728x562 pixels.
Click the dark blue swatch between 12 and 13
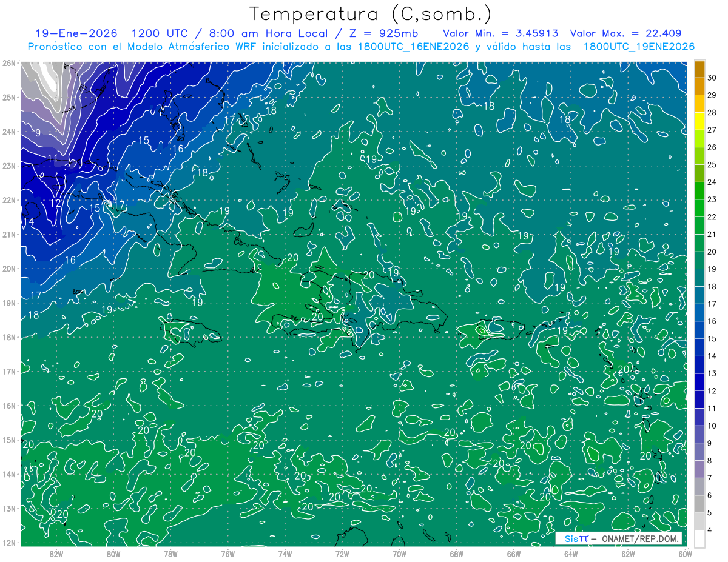coord(699,382)
